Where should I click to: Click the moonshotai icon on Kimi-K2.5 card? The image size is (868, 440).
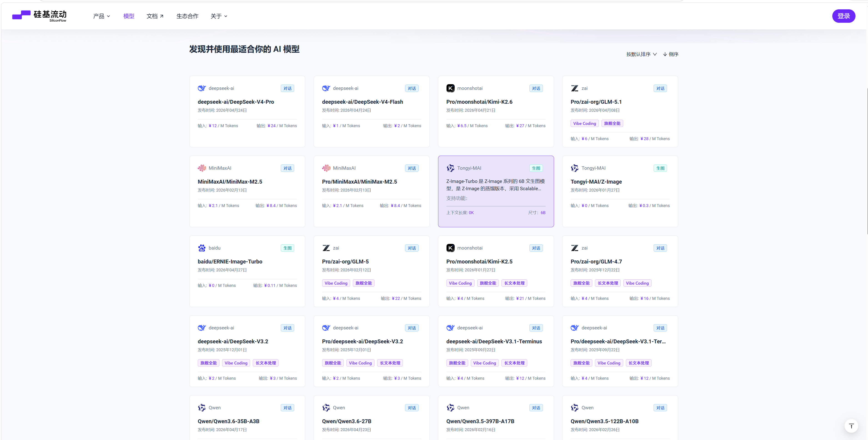450,248
